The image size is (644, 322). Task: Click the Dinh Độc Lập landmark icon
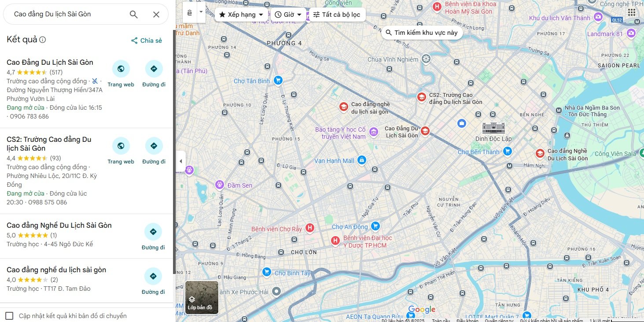coord(493,128)
